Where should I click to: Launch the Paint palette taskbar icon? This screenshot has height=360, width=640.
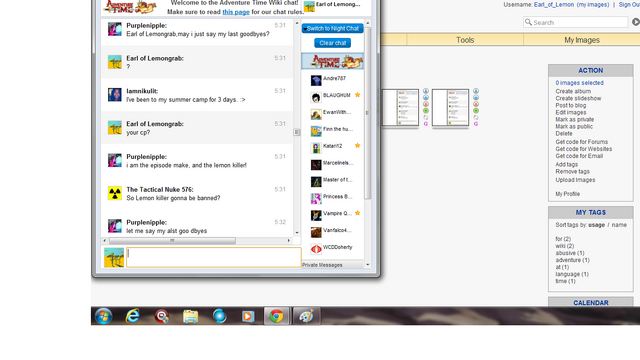point(306,316)
